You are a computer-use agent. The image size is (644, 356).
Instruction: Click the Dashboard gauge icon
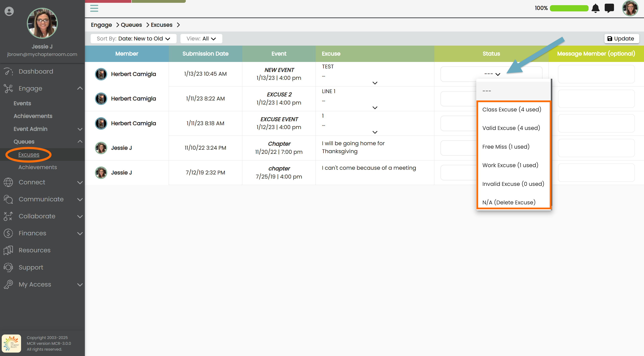point(8,72)
